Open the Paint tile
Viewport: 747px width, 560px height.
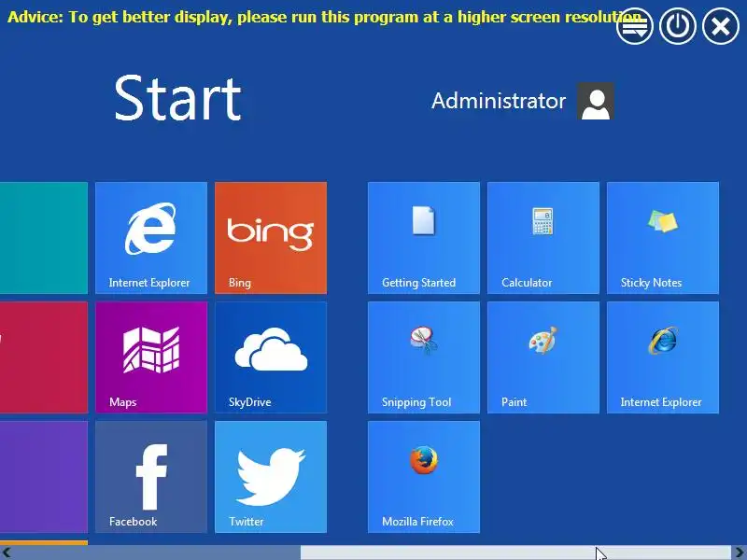pos(543,357)
